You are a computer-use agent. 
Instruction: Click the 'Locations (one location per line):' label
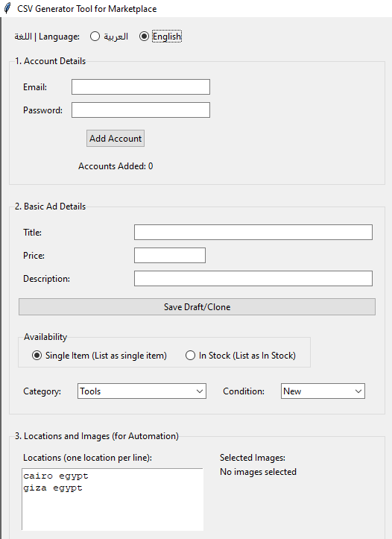[88, 458]
